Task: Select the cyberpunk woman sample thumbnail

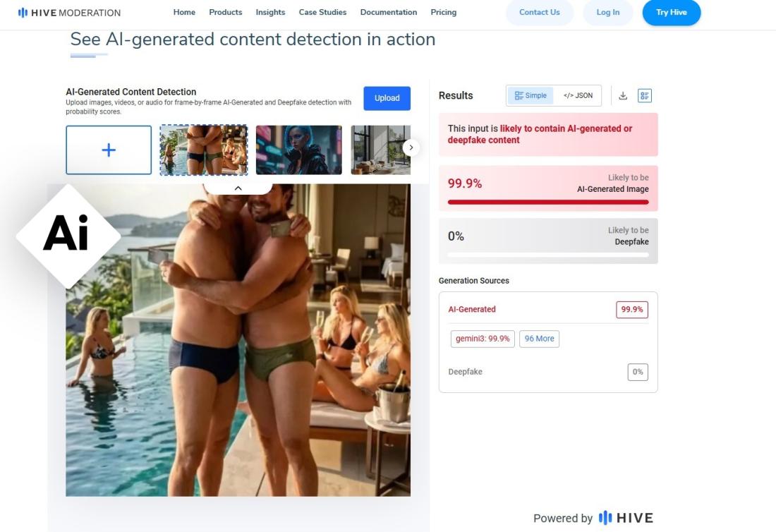Action: pos(299,150)
